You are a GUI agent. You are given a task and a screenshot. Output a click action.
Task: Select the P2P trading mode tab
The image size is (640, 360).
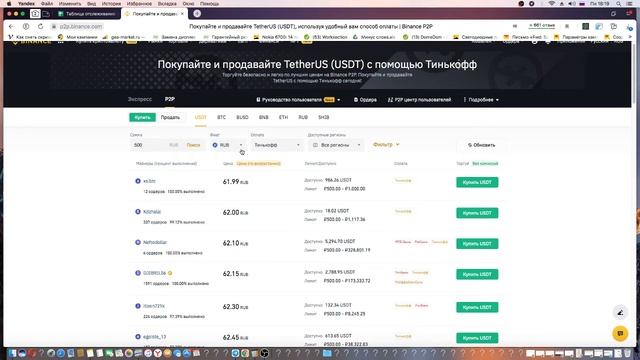(170, 99)
